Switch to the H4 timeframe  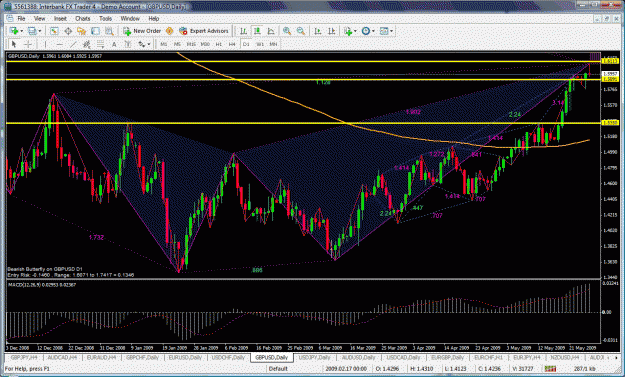tap(232, 44)
